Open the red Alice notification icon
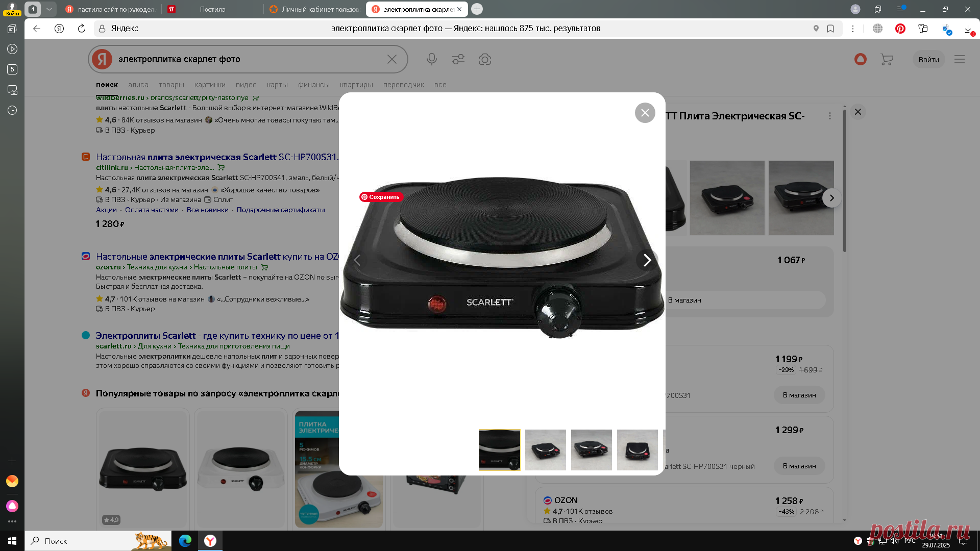980x551 pixels. pyautogui.click(x=861, y=59)
